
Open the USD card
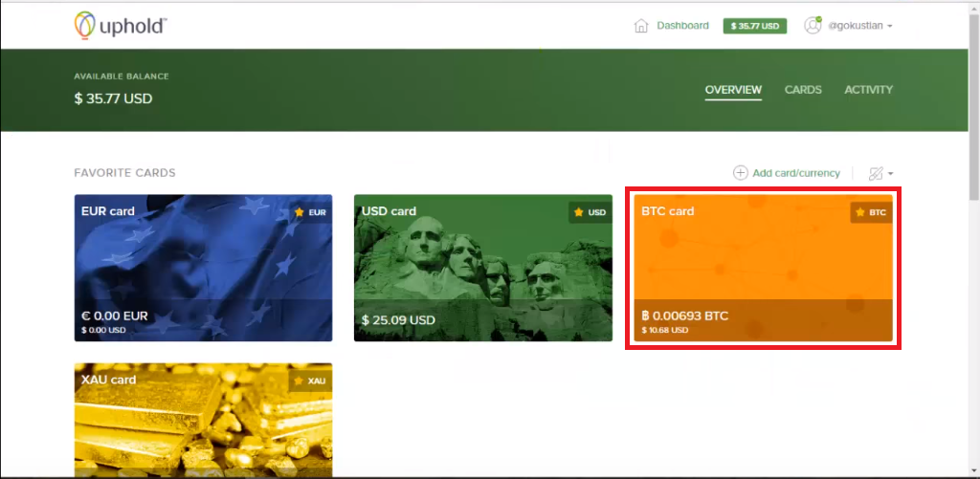pos(483,268)
